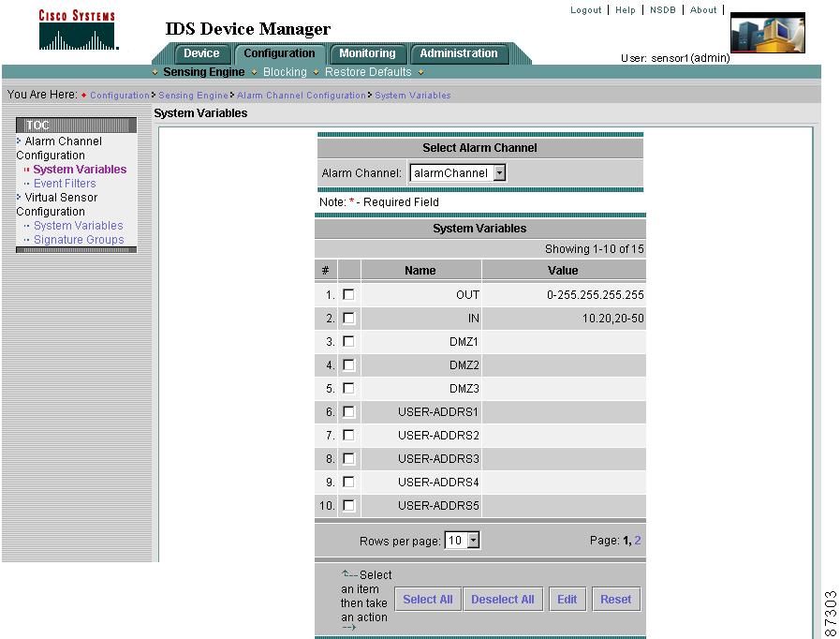Check the checkbox for the OUT variable
The height and width of the screenshot is (639, 840).
[348, 293]
